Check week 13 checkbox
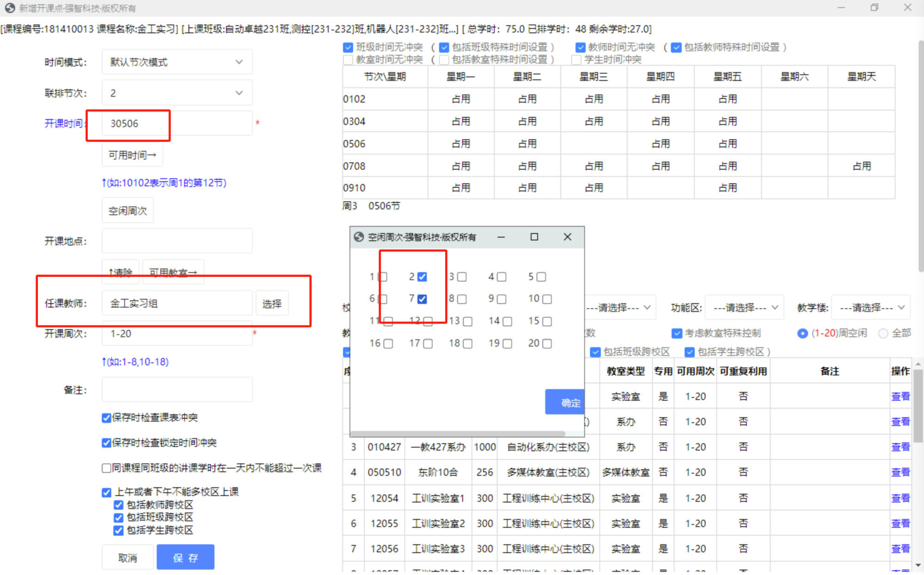Viewport: 924px width, 575px height. 467,321
